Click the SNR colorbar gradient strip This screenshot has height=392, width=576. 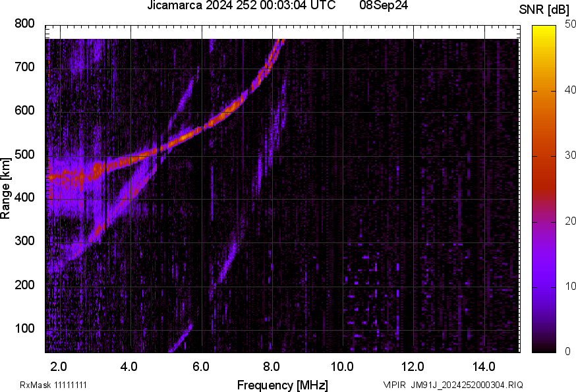pos(544,189)
